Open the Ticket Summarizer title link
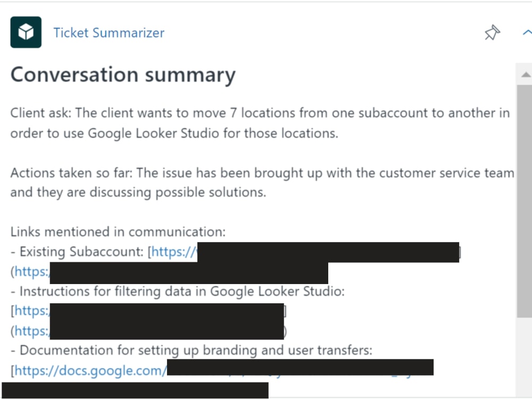This screenshot has height=399, width=532. [109, 32]
